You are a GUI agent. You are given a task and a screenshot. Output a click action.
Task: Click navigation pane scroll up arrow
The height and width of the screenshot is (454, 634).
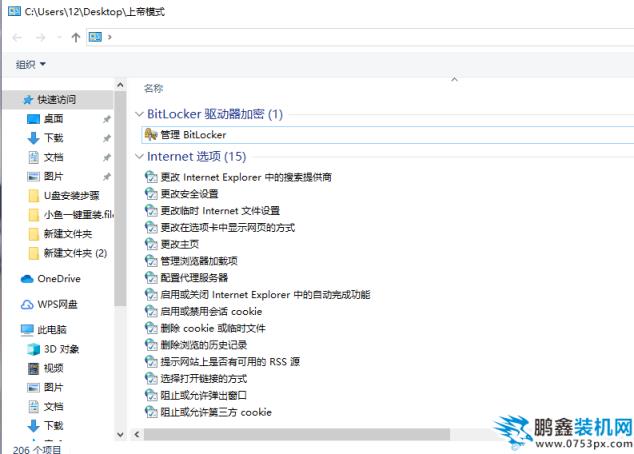(x=120, y=85)
